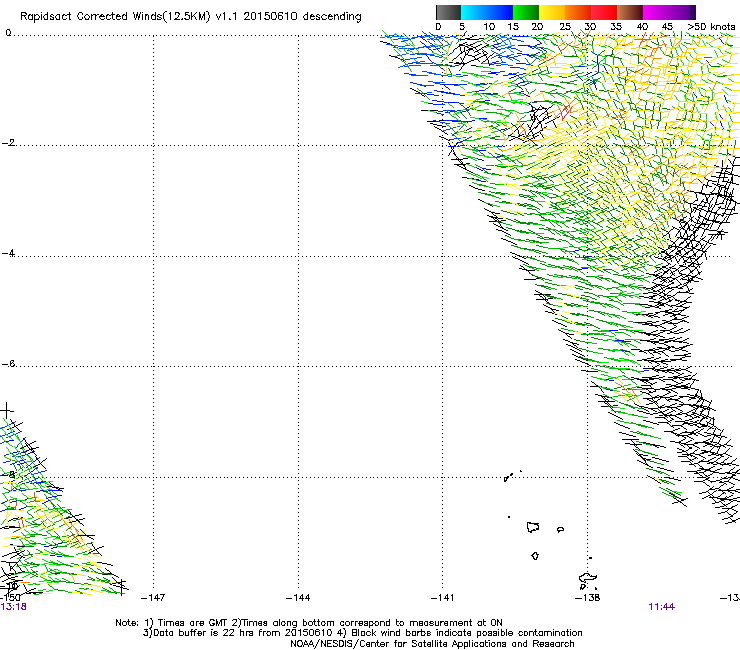740x650 pixels.
Task: Click the yellow 20-25 knots legend segment
Action: pyautogui.click(x=552, y=12)
